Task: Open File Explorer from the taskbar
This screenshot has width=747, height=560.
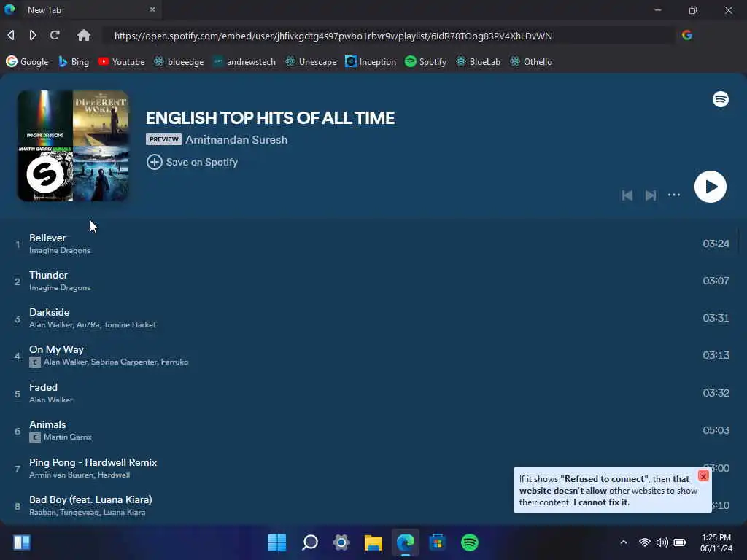Action: tap(373, 542)
